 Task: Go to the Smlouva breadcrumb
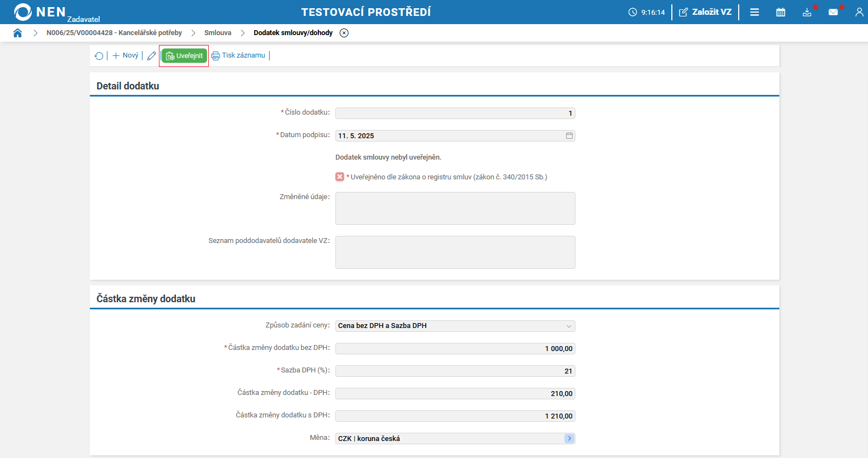218,33
